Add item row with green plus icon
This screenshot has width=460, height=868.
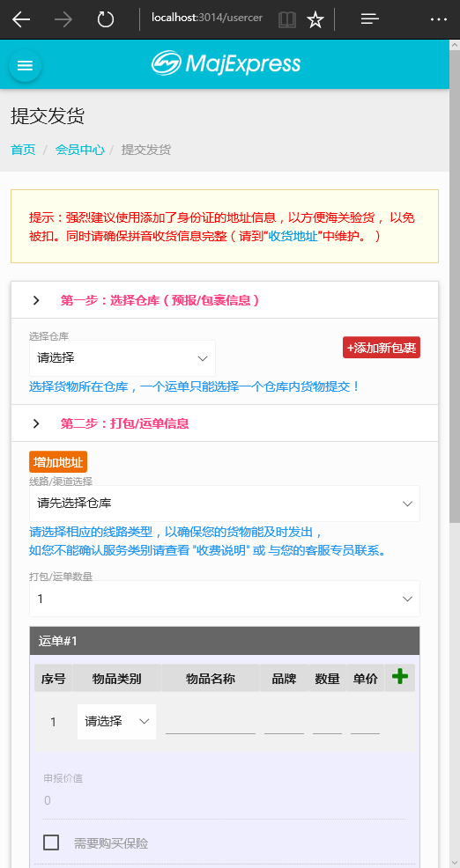pos(399,676)
